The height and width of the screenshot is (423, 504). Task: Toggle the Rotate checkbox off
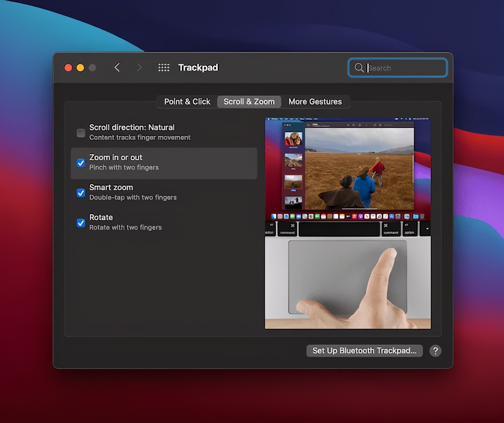(x=81, y=223)
